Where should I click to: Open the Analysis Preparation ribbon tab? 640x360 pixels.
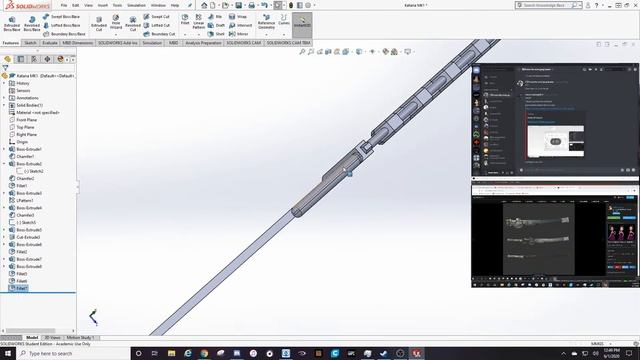pyautogui.click(x=203, y=43)
